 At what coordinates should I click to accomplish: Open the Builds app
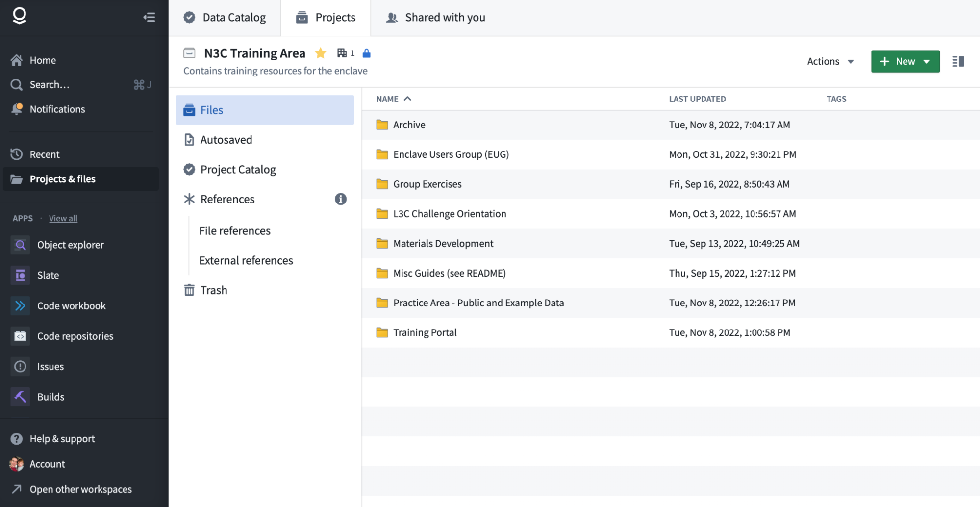tap(50, 397)
